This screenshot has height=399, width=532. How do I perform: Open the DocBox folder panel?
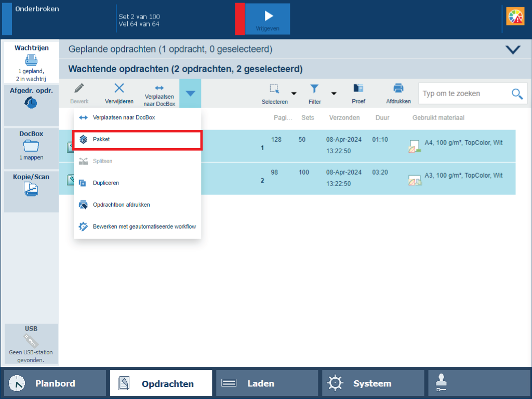[31, 148]
